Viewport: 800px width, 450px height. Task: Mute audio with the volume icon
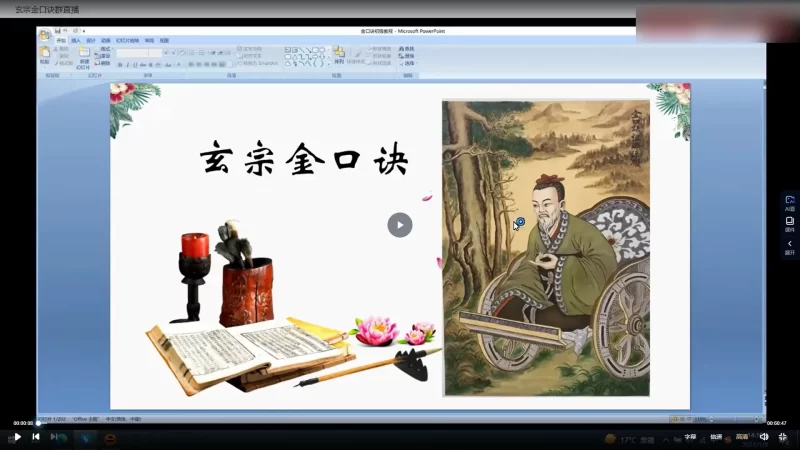coord(764,437)
